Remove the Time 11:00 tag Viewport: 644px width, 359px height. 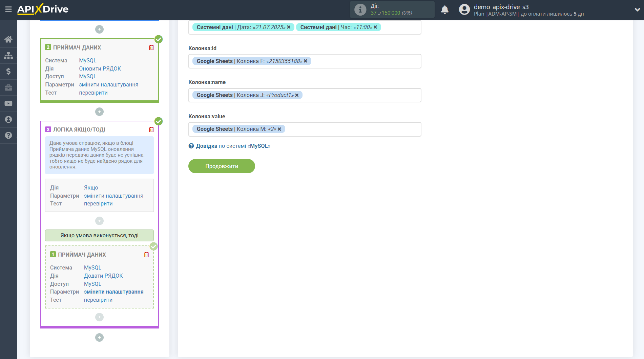pyautogui.click(x=375, y=27)
